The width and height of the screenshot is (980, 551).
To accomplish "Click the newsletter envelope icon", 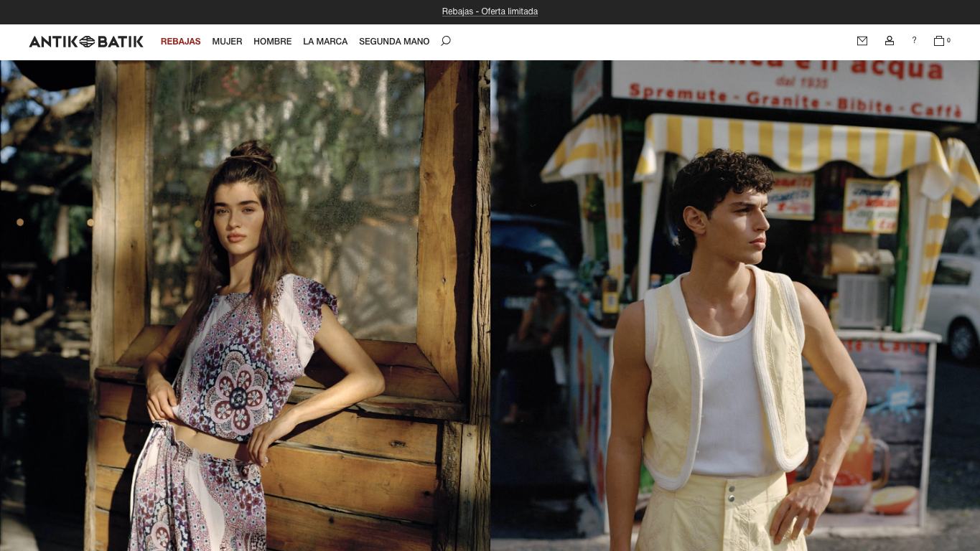I will 862,41.
